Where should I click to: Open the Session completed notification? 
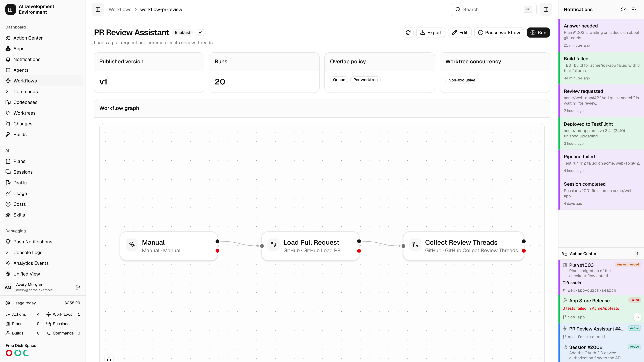tap(601, 193)
